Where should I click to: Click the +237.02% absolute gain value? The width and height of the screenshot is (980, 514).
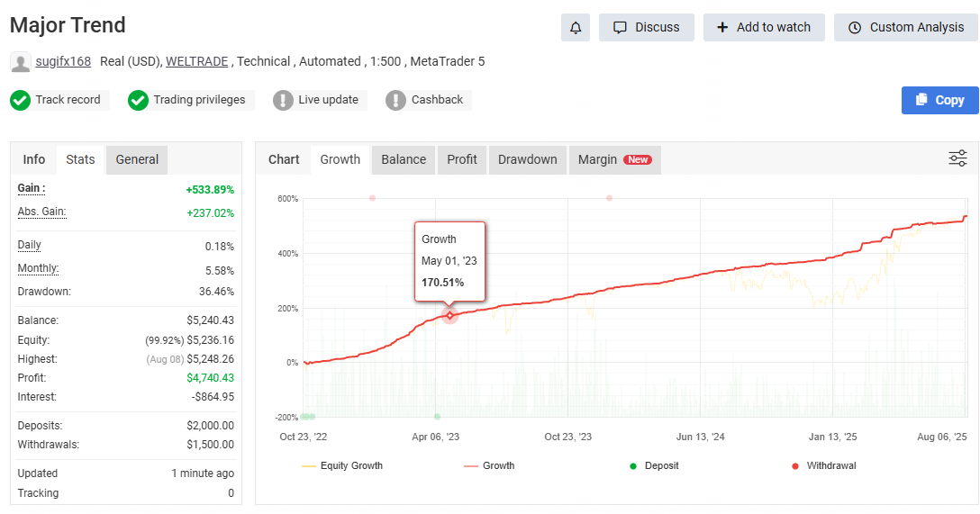pos(210,213)
